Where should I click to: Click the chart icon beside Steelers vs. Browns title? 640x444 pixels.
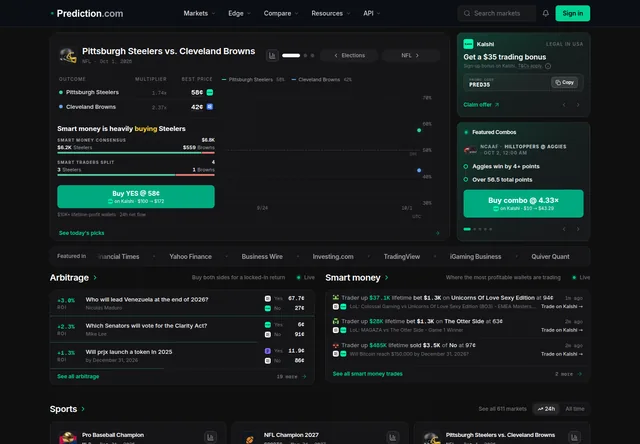point(272,55)
